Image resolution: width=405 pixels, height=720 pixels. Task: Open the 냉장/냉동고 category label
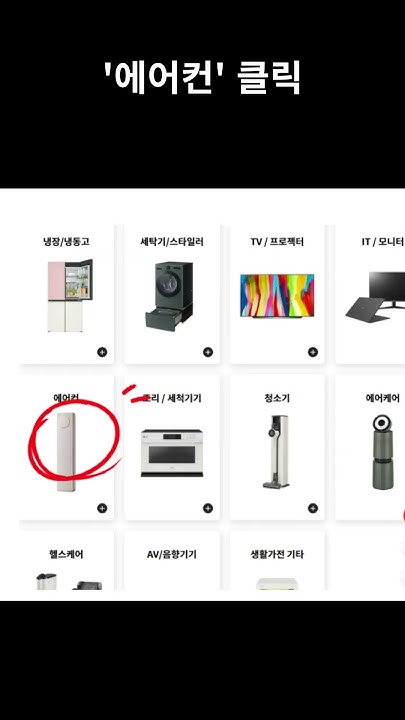click(66, 242)
